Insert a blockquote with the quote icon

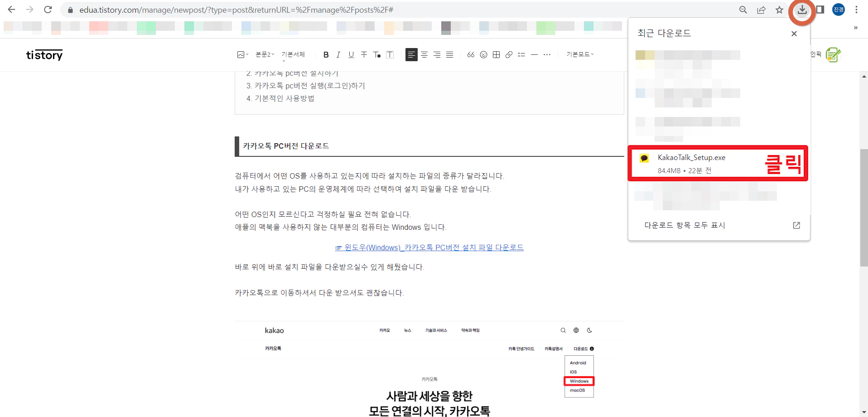[x=471, y=54]
